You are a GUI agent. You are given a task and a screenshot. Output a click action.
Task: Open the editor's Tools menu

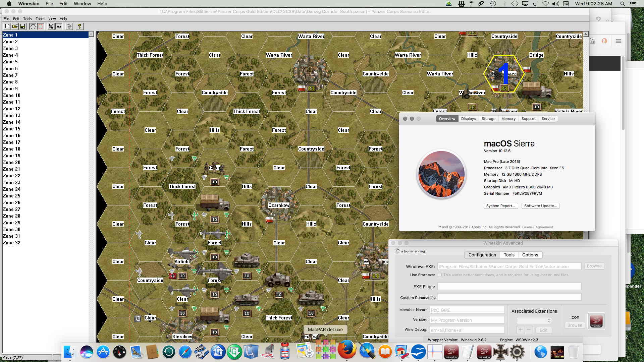[x=27, y=19]
